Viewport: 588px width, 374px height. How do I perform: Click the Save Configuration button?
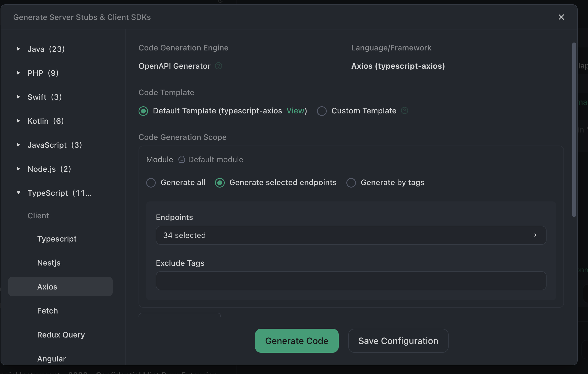tap(398, 341)
